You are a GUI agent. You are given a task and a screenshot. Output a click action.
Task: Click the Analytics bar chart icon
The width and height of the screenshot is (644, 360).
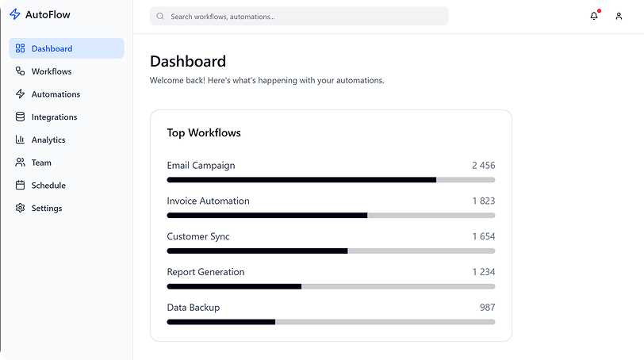click(20, 140)
